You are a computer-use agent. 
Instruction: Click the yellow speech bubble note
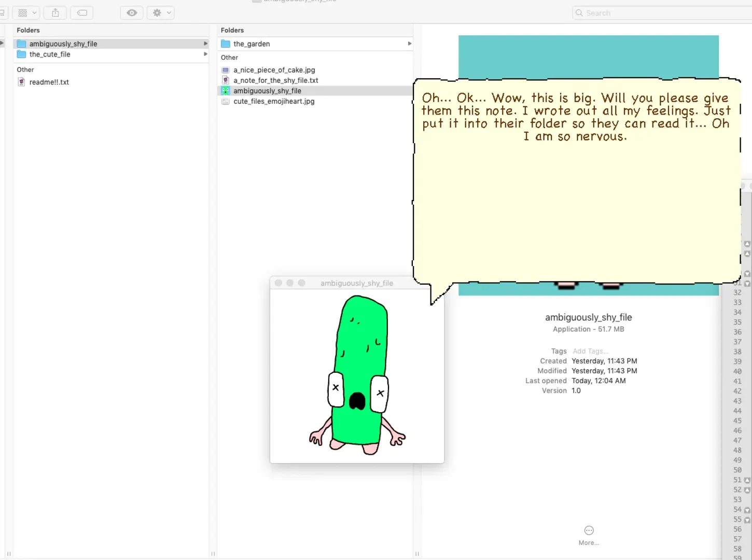[577, 181]
